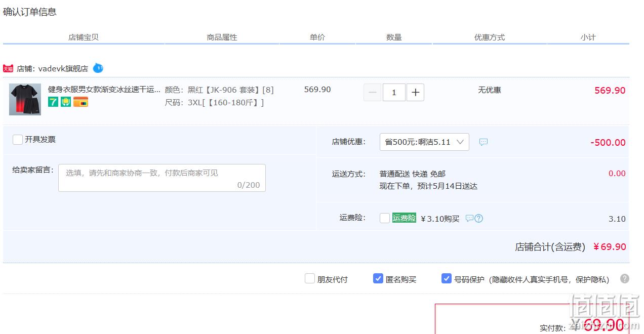The width and height of the screenshot is (644, 334).
Task: Click the 优惠方式 column header
Action: pyautogui.click(x=490, y=37)
